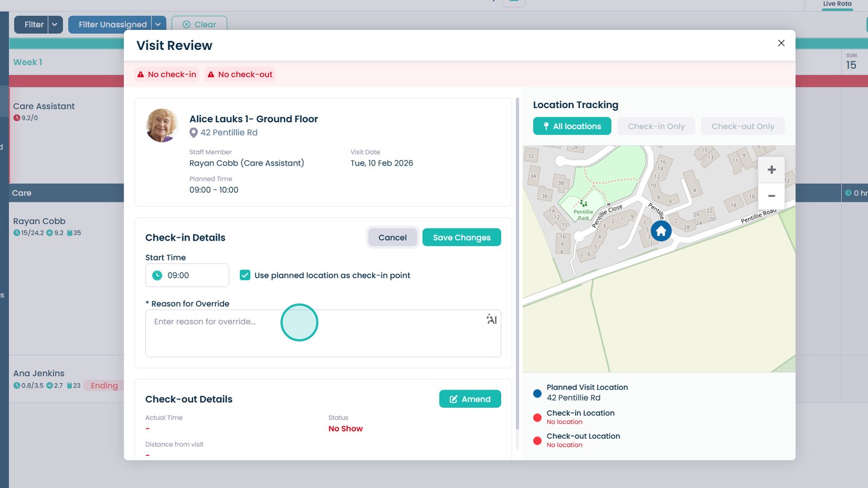The image size is (868, 488).
Task: Show All locations on the map
Action: click(572, 126)
